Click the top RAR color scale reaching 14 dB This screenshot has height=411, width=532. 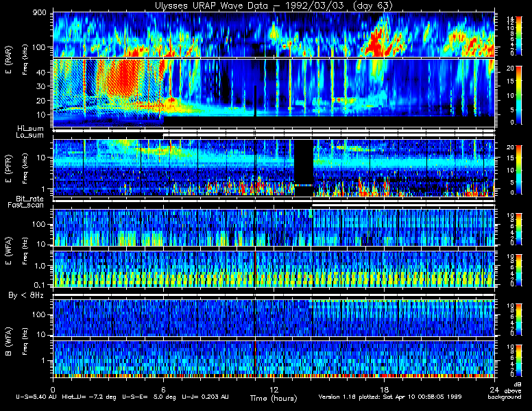(519, 35)
